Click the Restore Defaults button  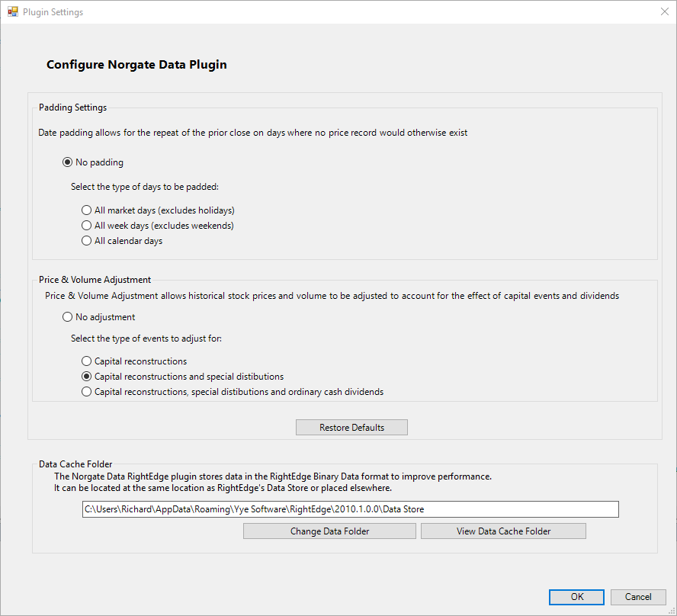[351, 428]
